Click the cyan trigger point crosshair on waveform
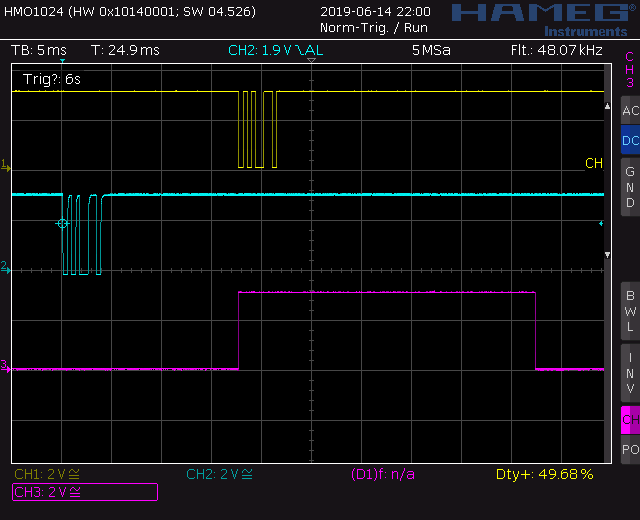 click(x=62, y=223)
